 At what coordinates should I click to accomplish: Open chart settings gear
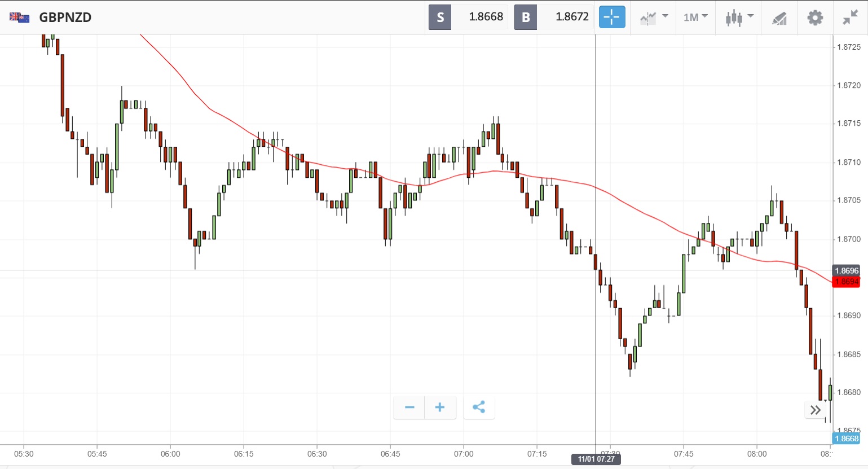(x=815, y=17)
